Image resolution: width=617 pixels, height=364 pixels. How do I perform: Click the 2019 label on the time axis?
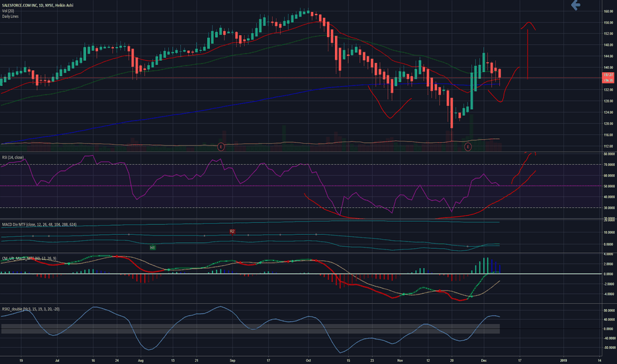(563, 361)
